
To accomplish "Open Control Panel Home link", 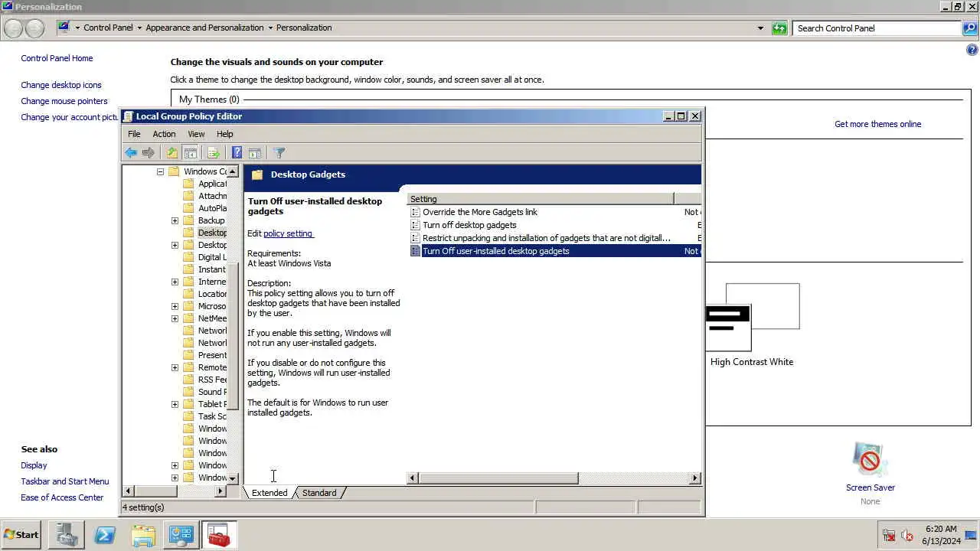I will coord(57,58).
